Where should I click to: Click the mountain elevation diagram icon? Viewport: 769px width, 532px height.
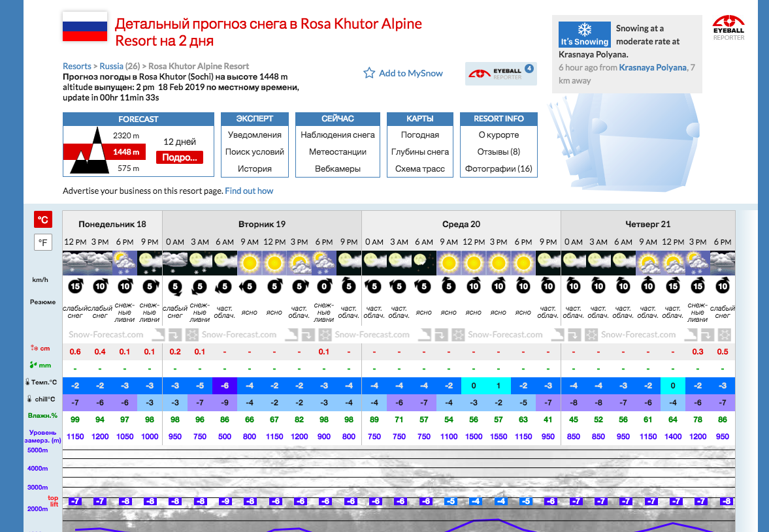click(90, 150)
